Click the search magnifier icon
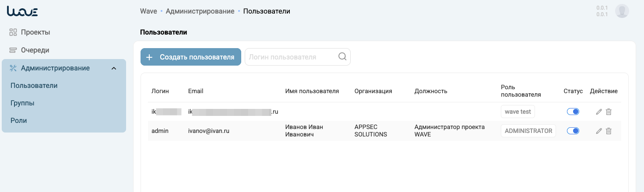Viewport: 644px width, 192px height. point(342,57)
